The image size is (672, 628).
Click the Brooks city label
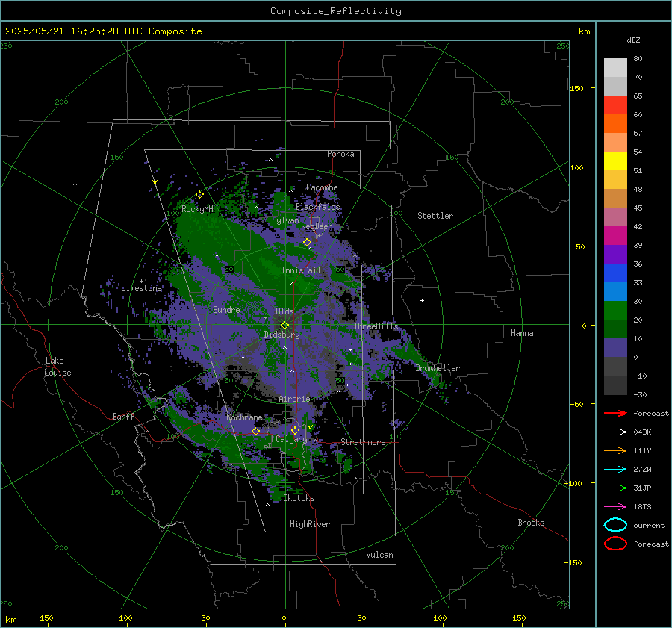tap(531, 523)
